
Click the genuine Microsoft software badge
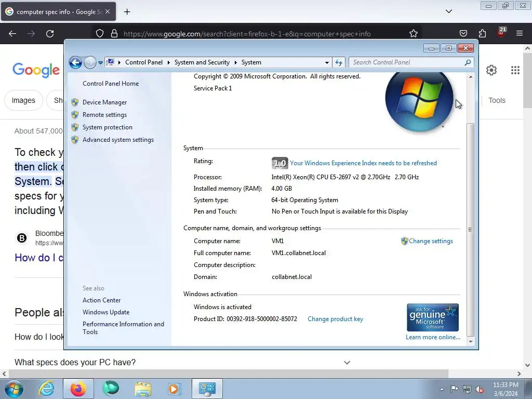(433, 317)
